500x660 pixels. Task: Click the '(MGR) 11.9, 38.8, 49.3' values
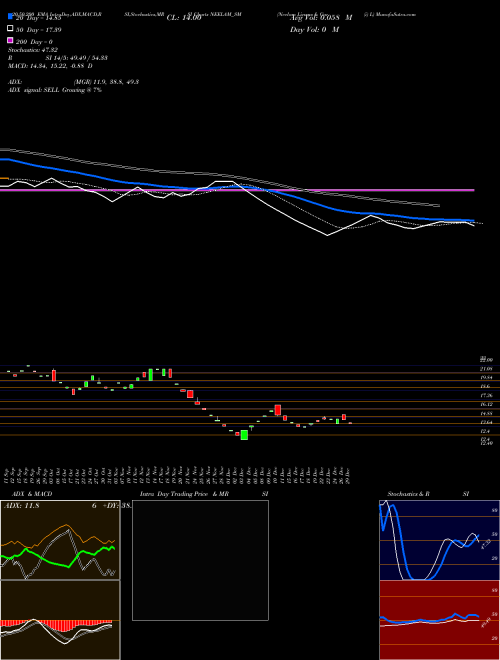[x=106, y=82]
